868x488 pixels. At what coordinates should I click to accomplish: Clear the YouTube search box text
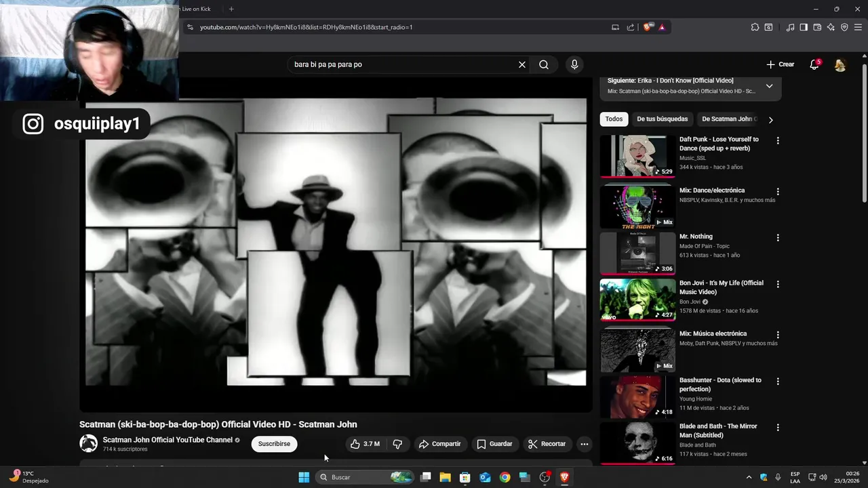tap(522, 64)
